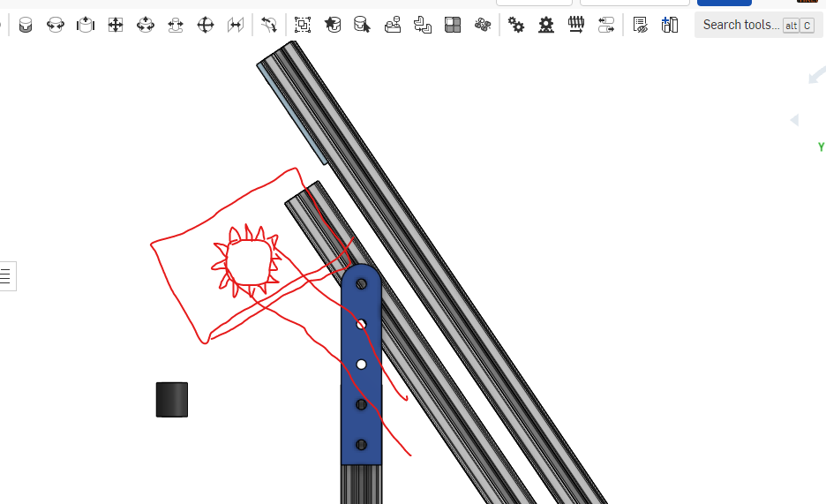Click the view cube left rotate arrow

pos(794,120)
